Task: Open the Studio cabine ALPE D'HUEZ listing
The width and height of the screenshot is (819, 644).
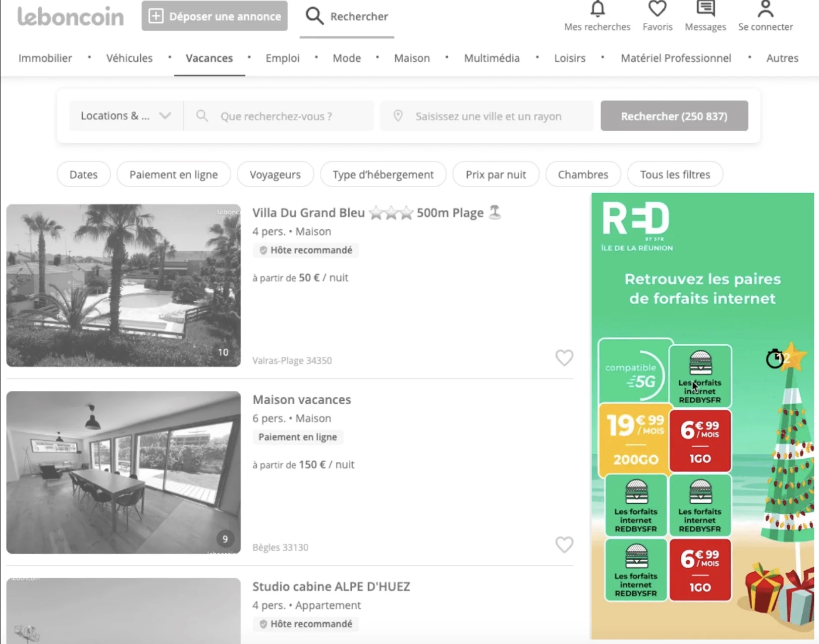Action: (x=331, y=587)
